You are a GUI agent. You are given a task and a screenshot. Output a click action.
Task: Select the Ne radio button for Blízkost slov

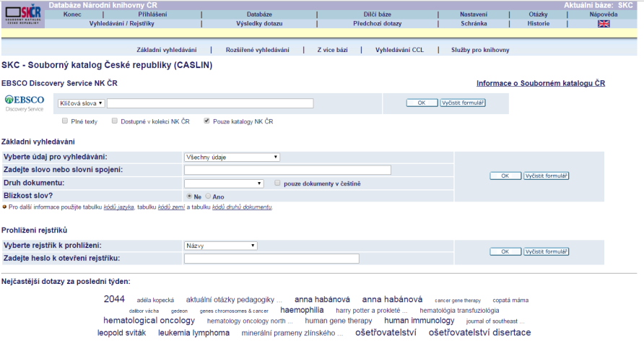189,196
